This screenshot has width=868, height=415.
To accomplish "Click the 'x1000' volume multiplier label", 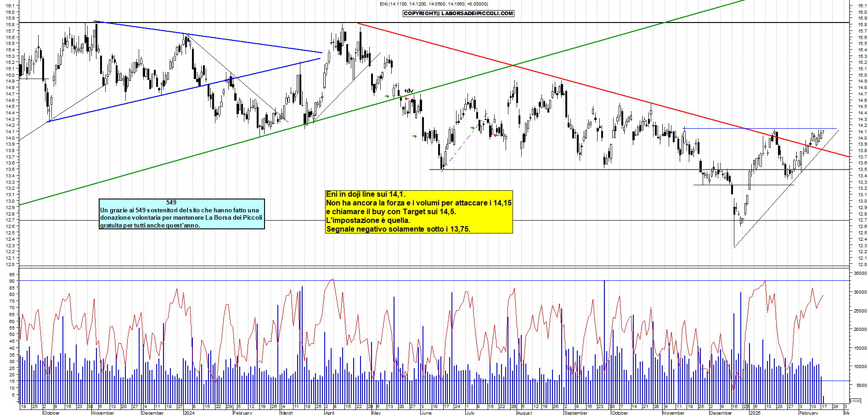I will coord(856,401).
